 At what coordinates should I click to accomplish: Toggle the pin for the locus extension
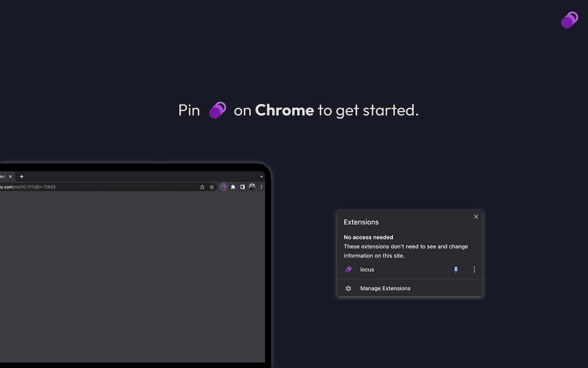coord(456,270)
